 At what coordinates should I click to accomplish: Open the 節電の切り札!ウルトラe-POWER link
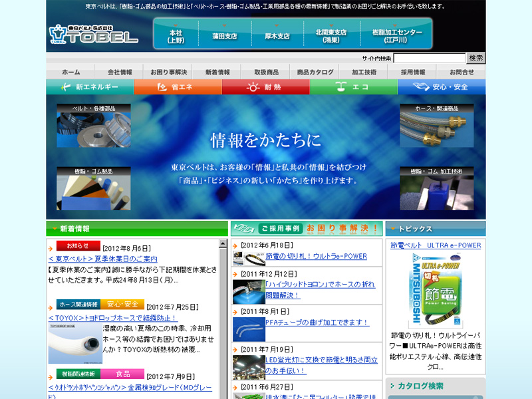click(317, 256)
